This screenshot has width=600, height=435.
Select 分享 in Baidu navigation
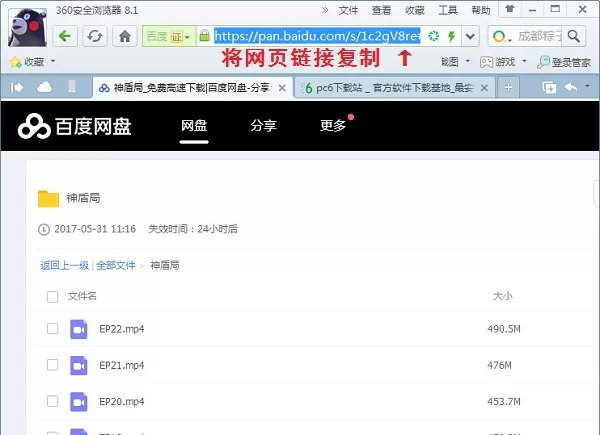coord(263,125)
